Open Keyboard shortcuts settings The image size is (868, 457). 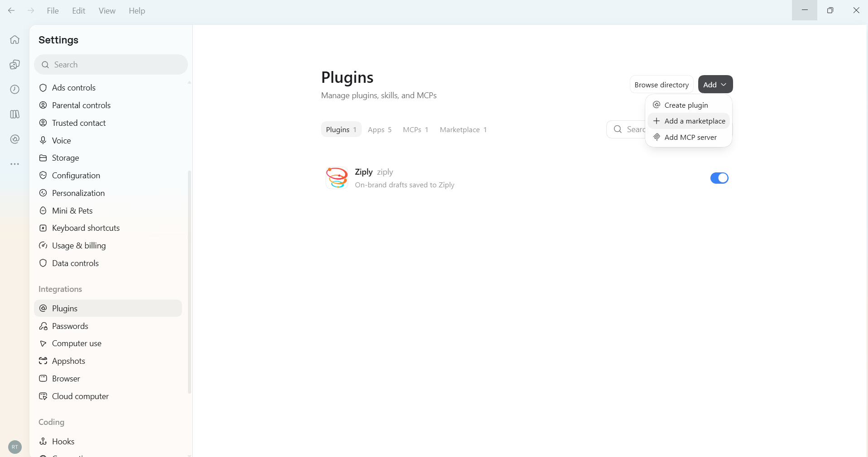pos(108,228)
